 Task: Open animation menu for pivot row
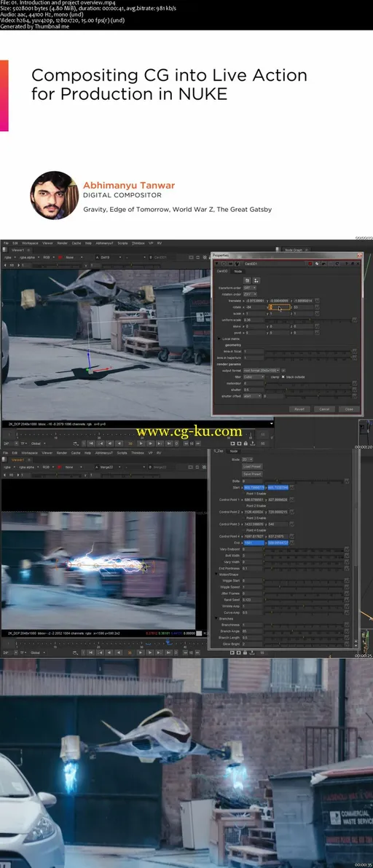point(317,333)
